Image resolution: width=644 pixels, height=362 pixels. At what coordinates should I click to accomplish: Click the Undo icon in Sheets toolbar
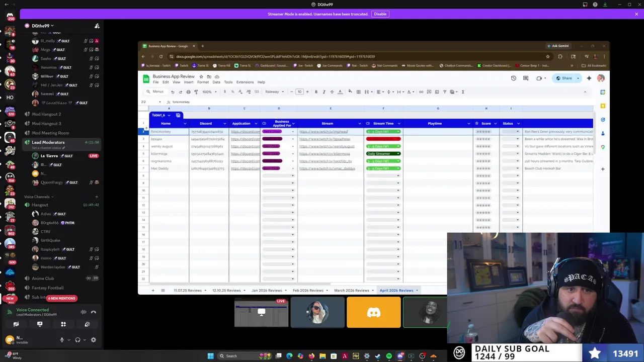tap(173, 92)
